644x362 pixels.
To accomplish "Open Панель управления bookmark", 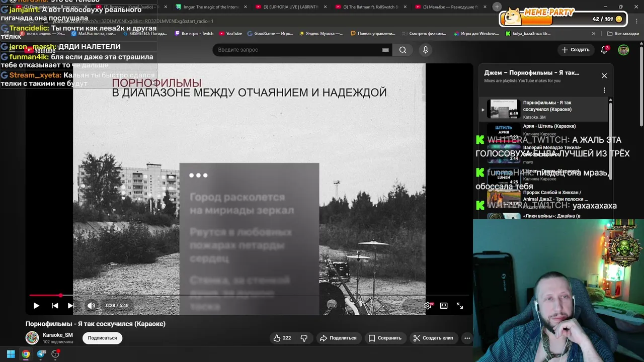I will [x=373, y=34].
